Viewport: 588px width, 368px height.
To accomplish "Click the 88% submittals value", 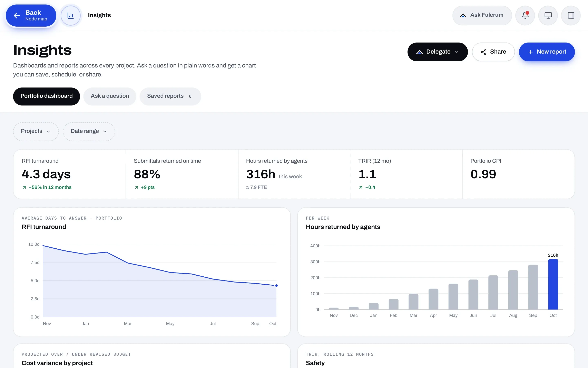I will 147,174.
